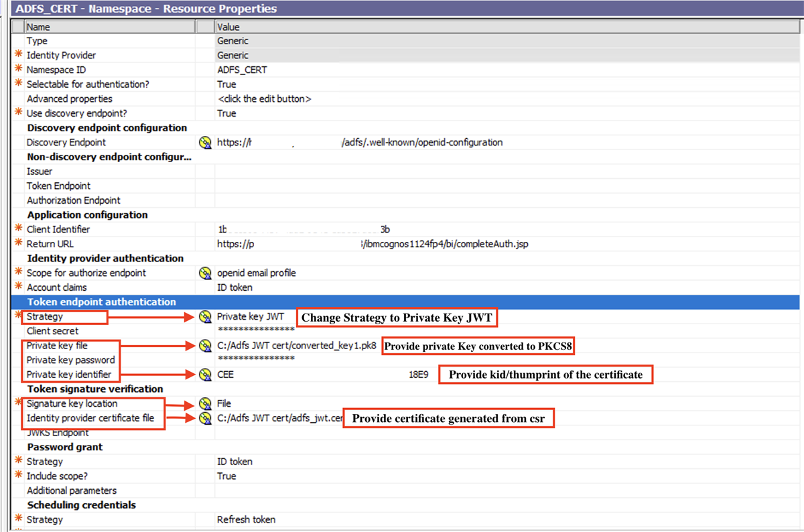The width and height of the screenshot is (804, 532).
Task: Select the Token signature verification heading
Action: [95, 389]
